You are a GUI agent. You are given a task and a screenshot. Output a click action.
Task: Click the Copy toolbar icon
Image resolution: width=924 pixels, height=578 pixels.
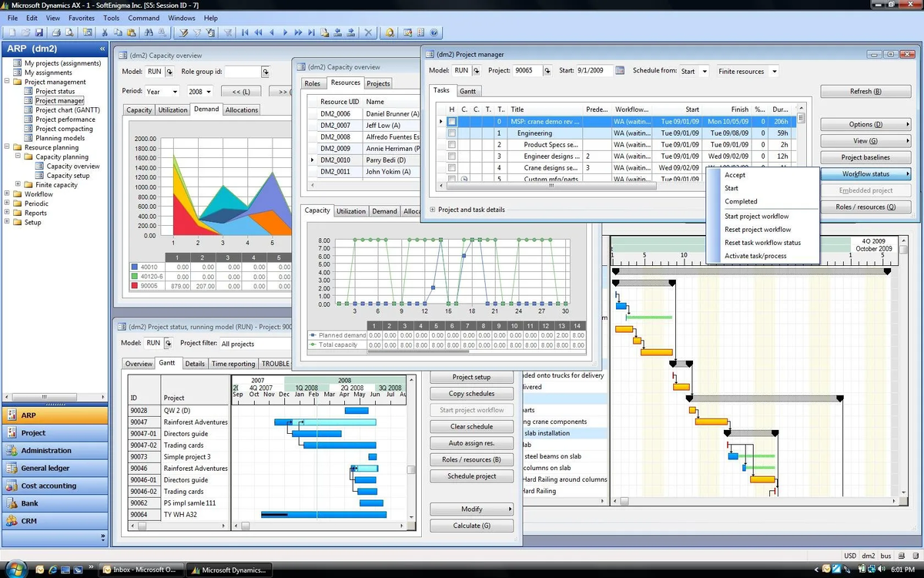click(118, 32)
